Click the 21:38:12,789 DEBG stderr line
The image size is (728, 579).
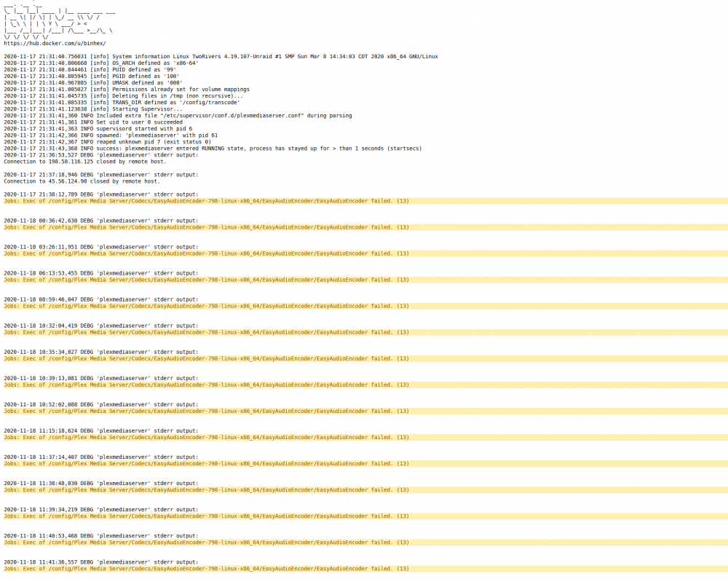[x=100, y=194]
